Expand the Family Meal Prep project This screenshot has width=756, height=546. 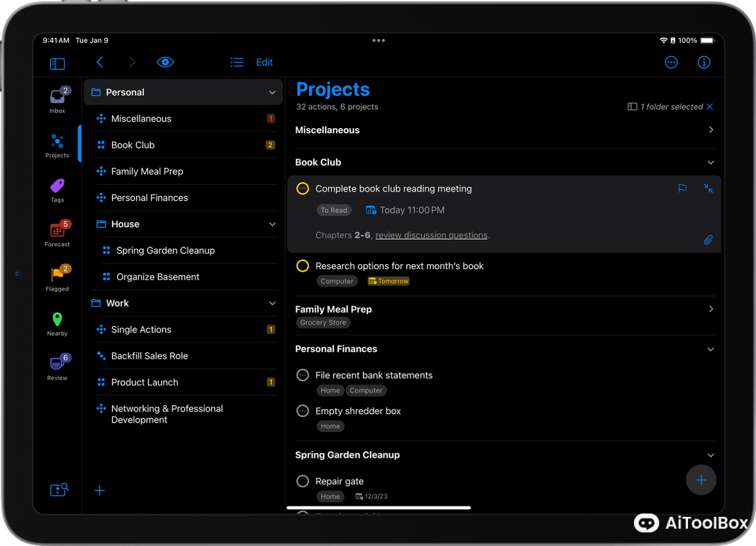[711, 309]
